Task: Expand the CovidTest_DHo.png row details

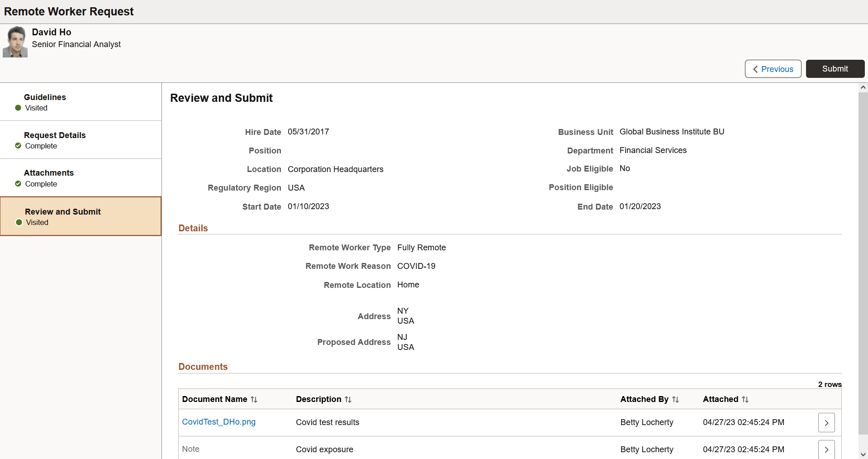Action: coord(826,422)
